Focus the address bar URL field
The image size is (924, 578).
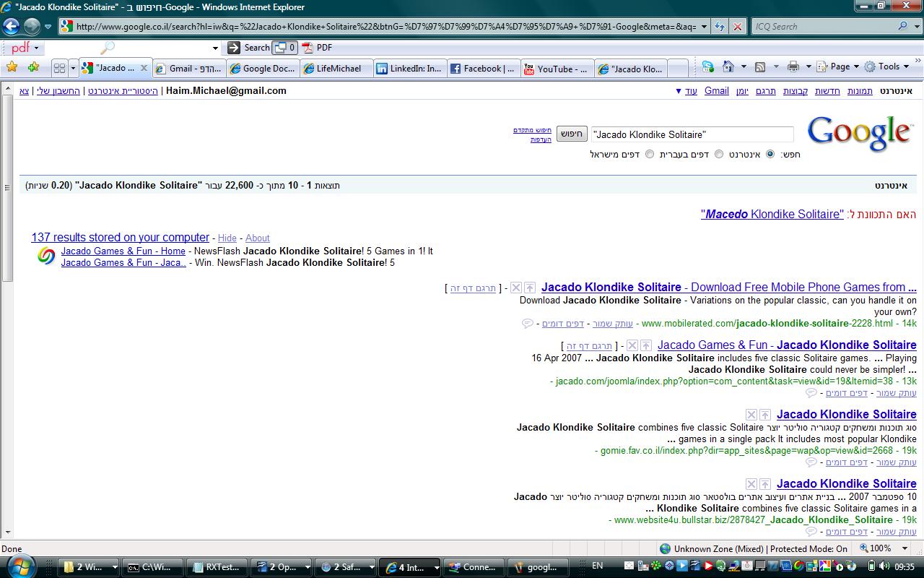385,27
